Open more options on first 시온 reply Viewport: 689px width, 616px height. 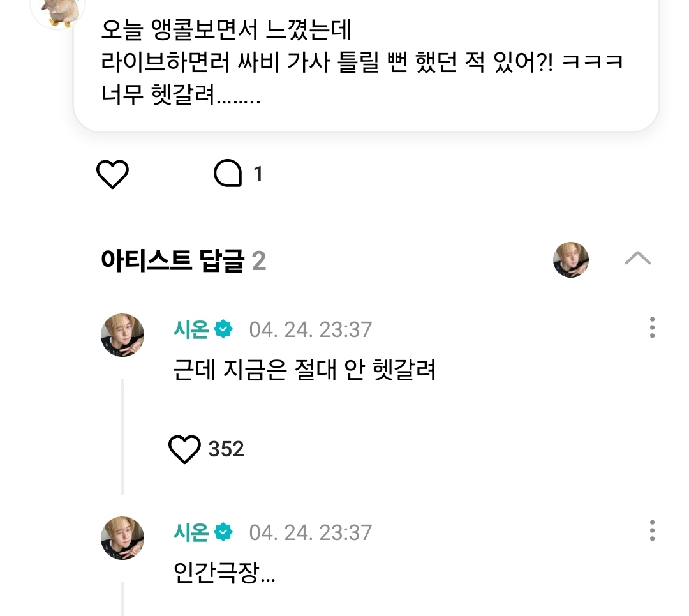pos(652,327)
